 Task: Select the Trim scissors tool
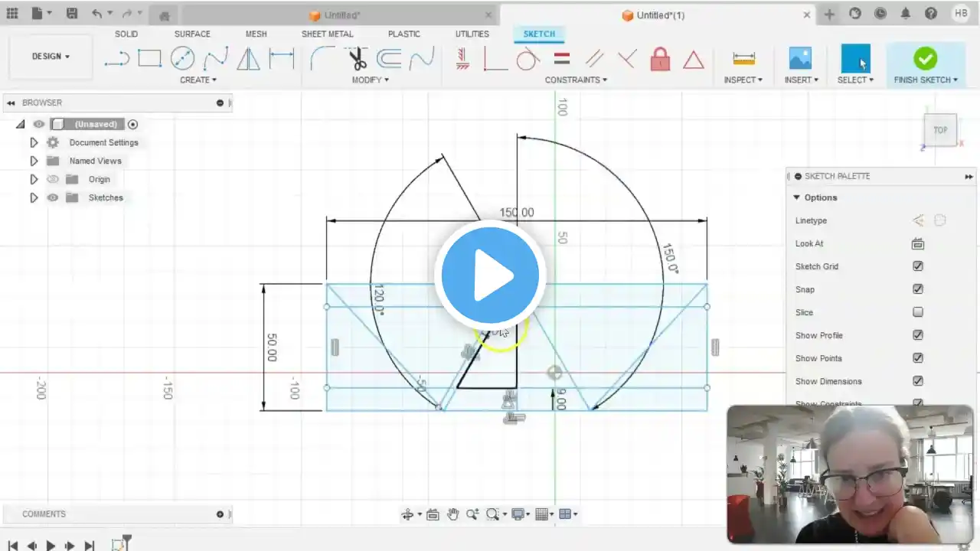(356, 59)
